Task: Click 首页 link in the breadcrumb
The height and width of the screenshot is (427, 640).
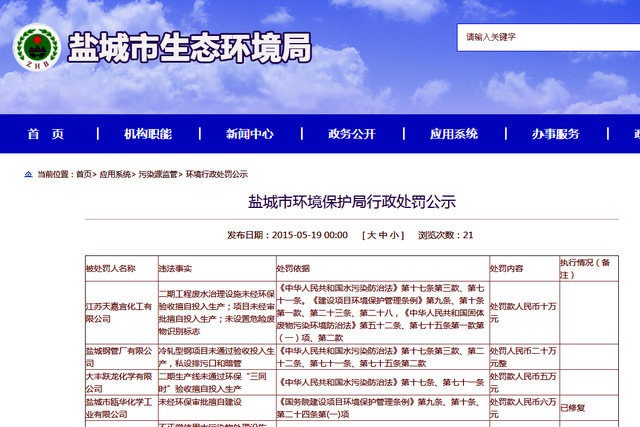Action: [83, 174]
